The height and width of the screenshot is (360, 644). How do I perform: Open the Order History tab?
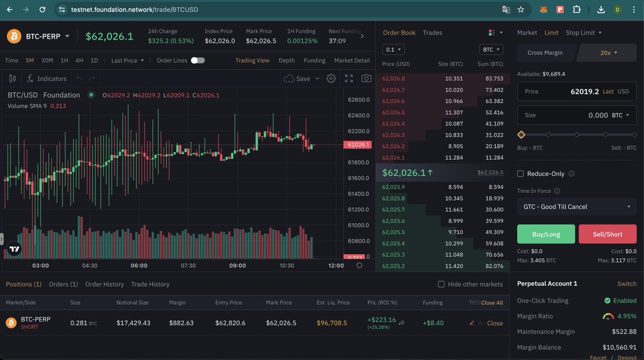point(105,284)
